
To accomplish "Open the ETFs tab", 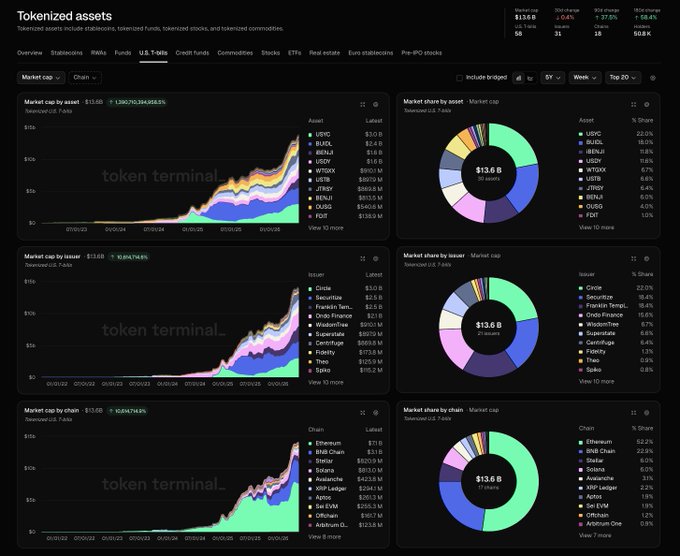I will click(294, 53).
